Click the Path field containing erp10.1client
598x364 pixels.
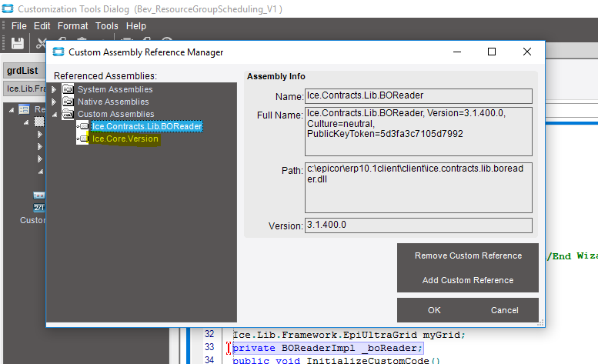[419, 188]
